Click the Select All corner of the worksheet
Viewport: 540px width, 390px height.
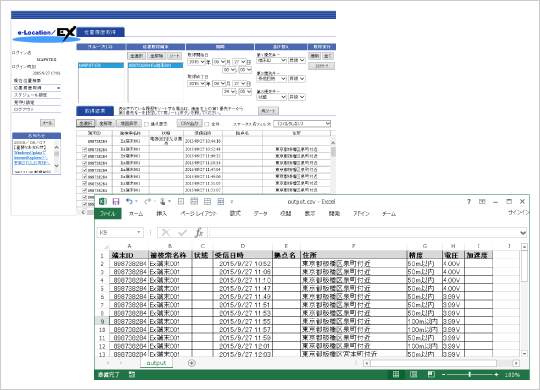tap(106, 246)
